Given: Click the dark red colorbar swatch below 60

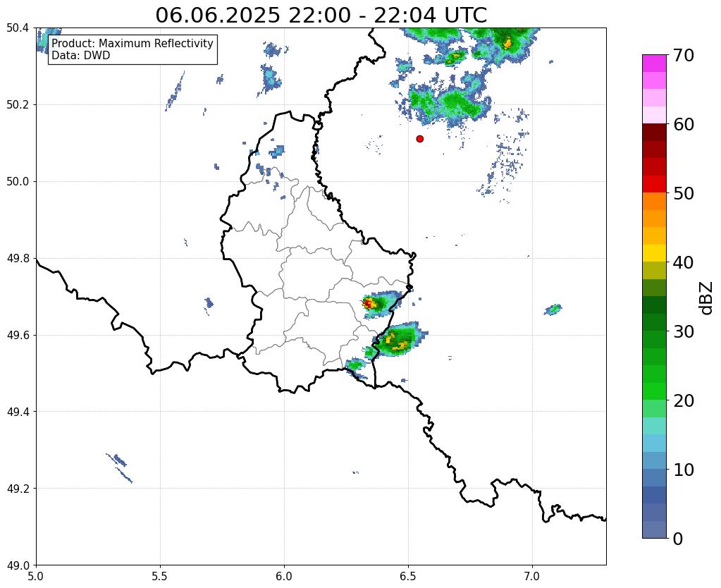Looking at the screenshot, I should click(654, 132).
